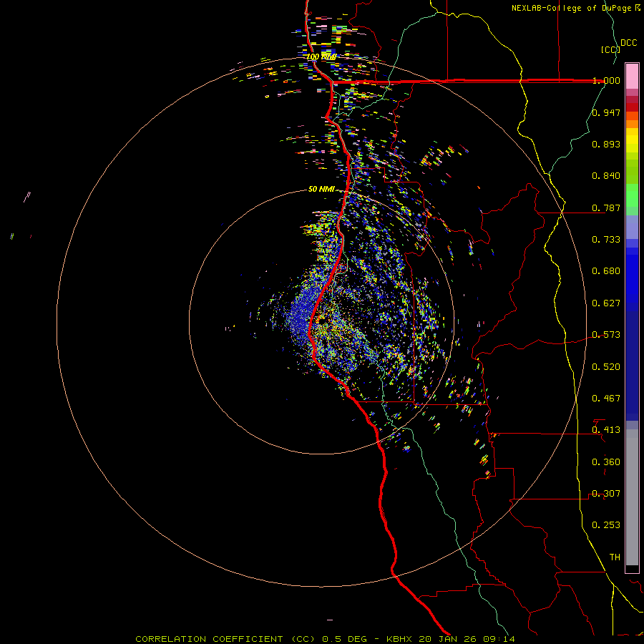Select the 0.573 legend value
Screen dimensions: 644x644
coord(606,335)
